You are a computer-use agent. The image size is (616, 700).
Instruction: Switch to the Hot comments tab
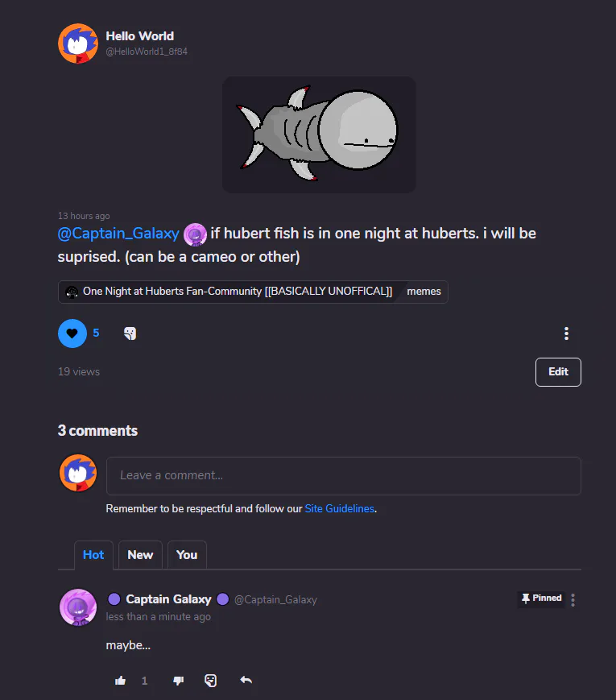coord(93,555)
